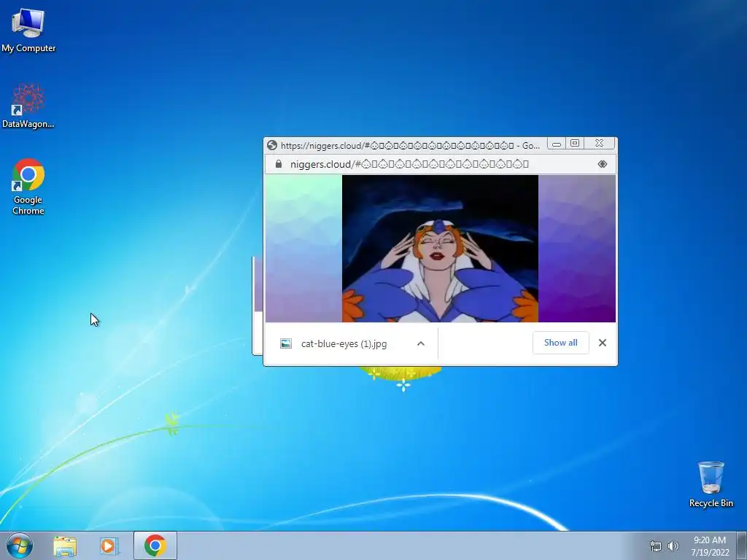Image resolution: width=747 pixels, height=560 pixels.
Task: Click the cartoon image in the page
Action: (x=440, y=249)
